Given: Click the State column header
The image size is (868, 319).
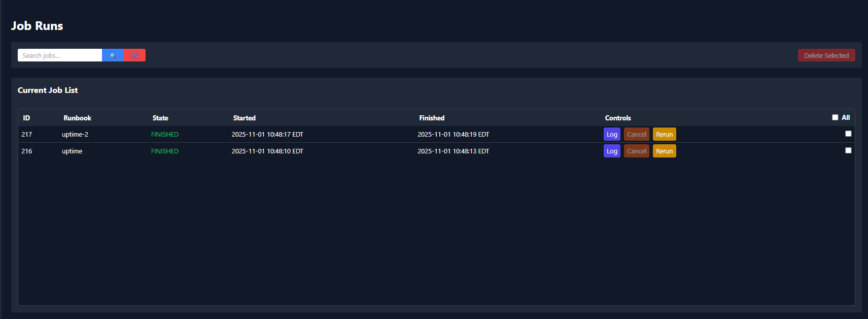Looking at the screenshot, I should coord(160,117).
